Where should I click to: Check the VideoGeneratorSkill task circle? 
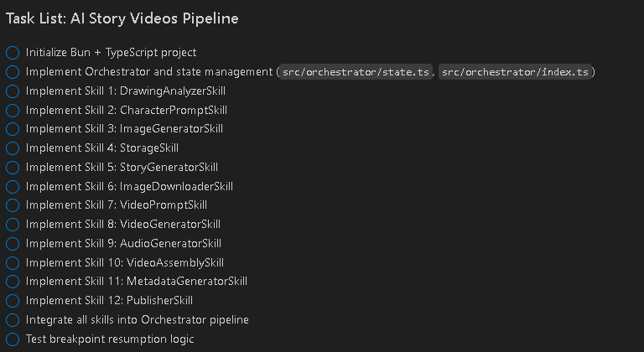(x=13, y=225)
